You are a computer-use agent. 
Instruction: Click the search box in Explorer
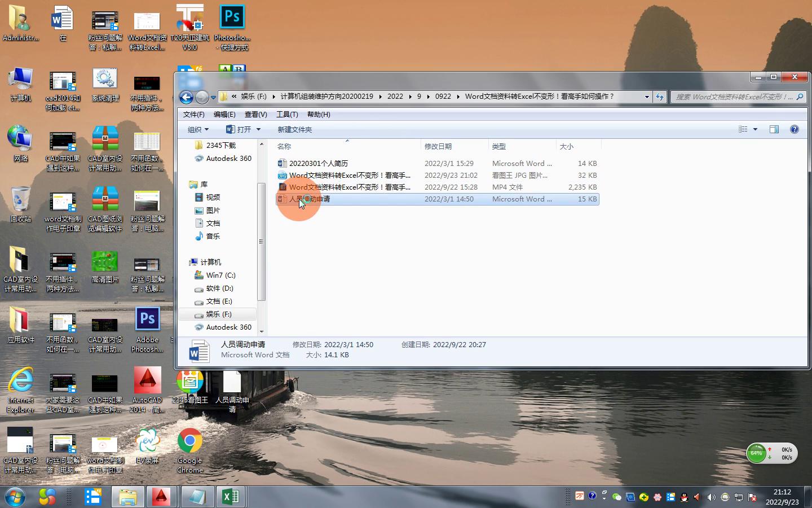pos(733,97)
